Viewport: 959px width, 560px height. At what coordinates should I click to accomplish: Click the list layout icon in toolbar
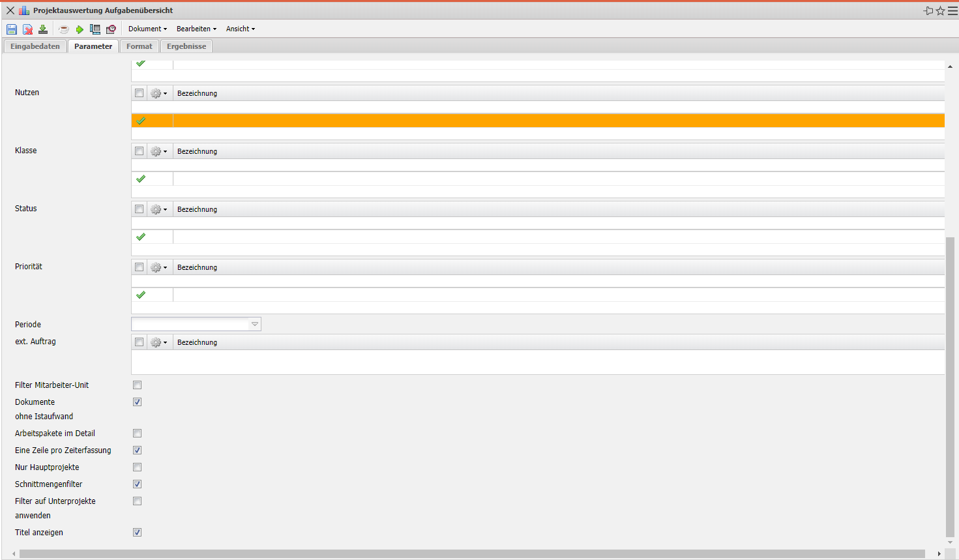click(x=95, y=29)
